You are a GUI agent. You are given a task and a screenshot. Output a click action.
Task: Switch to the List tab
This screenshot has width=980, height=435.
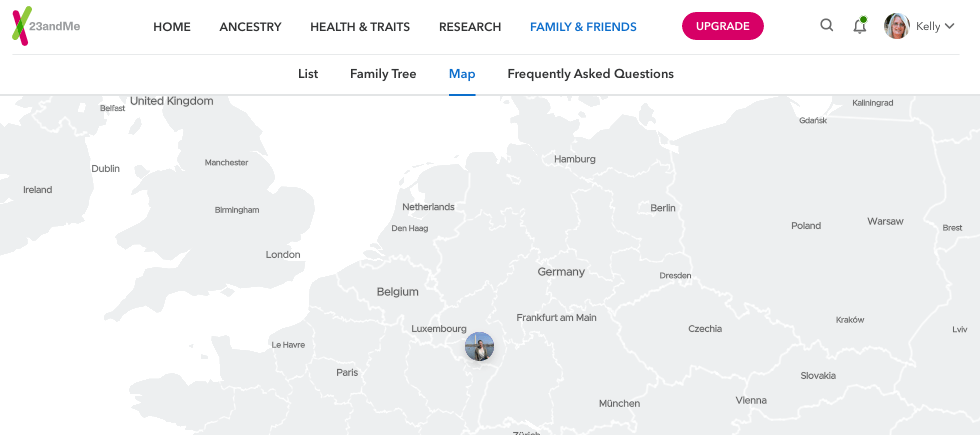click(308, 74)
